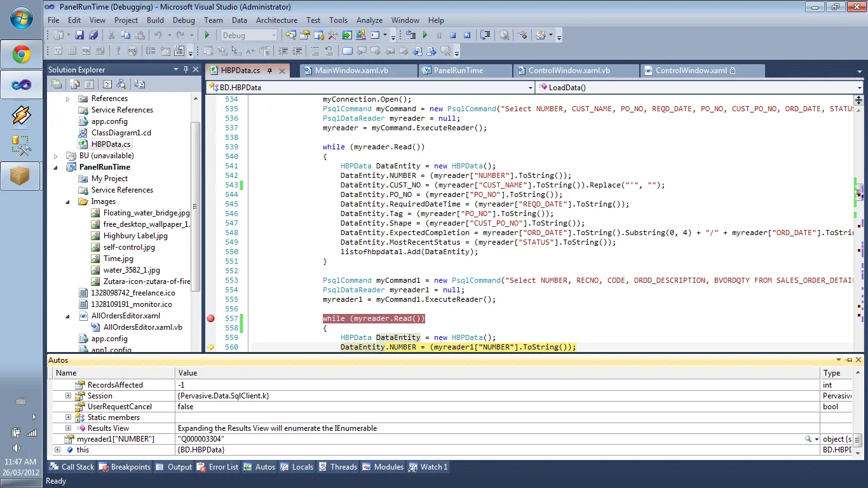This screenshot has width=868, height=488.
Task: Switch to MainWindow.xaml.vb tab
Action: pos(358,71)
